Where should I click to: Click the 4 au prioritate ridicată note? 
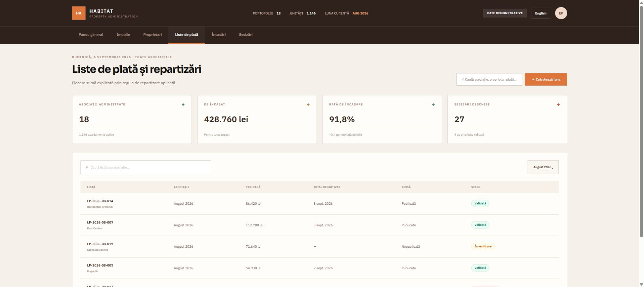pos(469,135)
